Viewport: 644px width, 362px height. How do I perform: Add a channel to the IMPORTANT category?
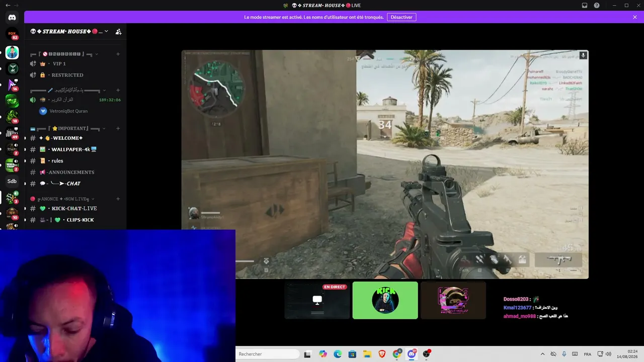(x=118, y=128)
